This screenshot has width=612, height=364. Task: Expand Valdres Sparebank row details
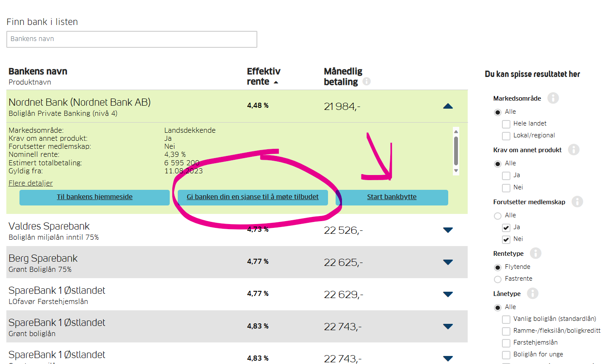pos(448,230)
